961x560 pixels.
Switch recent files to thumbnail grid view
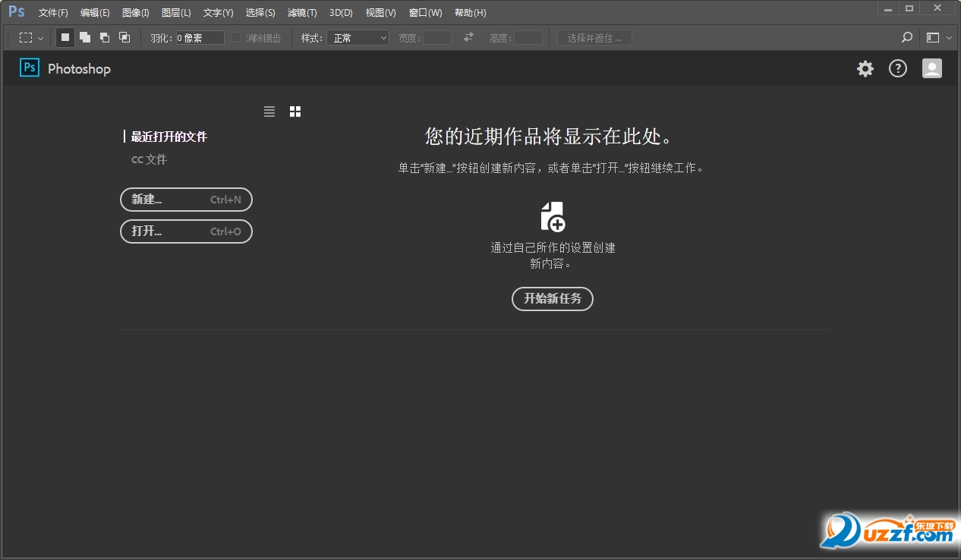(295, 112)
